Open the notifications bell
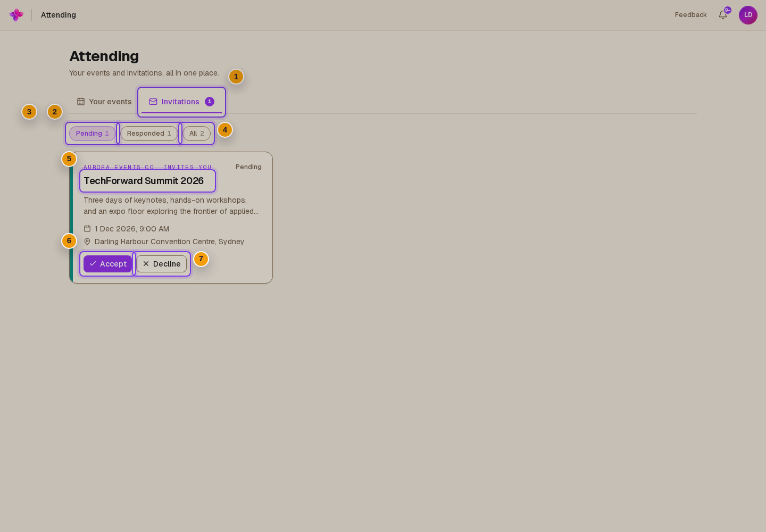This screenshot has width=766, height=532. (723, 15)
